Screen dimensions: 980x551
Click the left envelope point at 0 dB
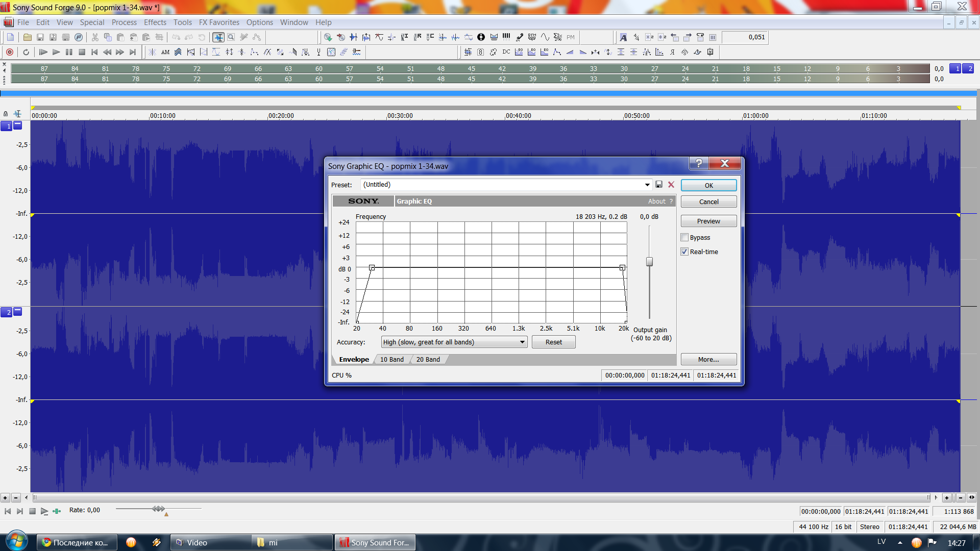372,267
